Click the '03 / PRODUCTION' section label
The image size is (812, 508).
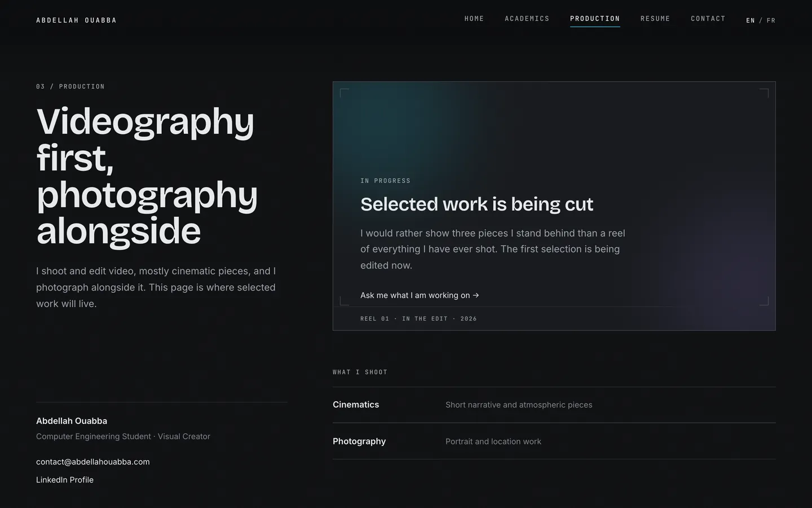pyautogui.click(x=70, y=86)
